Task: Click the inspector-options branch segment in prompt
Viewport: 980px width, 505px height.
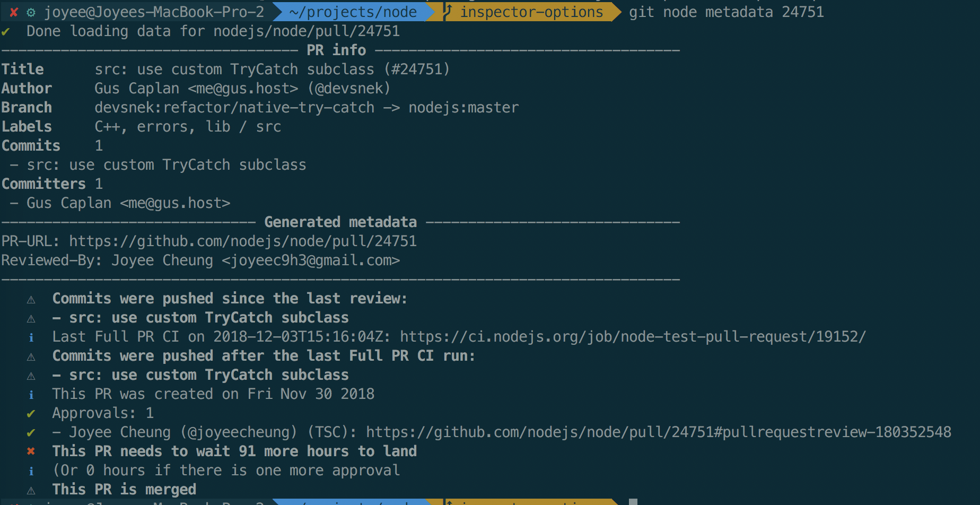Action: (x=531, y=12)
